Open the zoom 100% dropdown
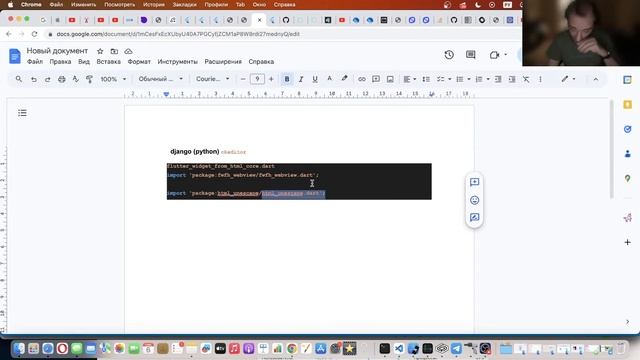The width and height of the screenshot is (640, 360). pos(113,79)
